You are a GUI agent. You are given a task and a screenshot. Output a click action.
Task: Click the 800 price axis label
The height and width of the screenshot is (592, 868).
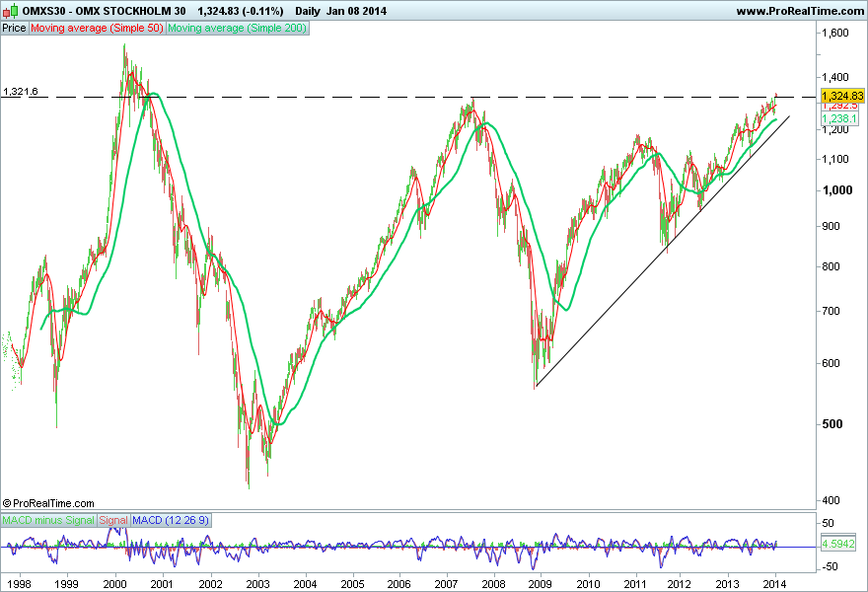click(x=831, y=266)
